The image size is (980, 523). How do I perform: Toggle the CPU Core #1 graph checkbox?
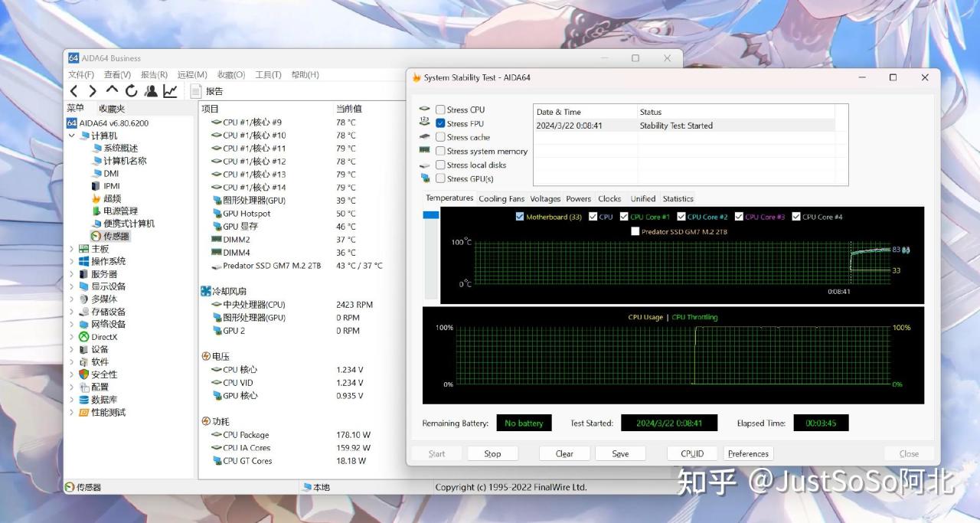tap(624, 217)
